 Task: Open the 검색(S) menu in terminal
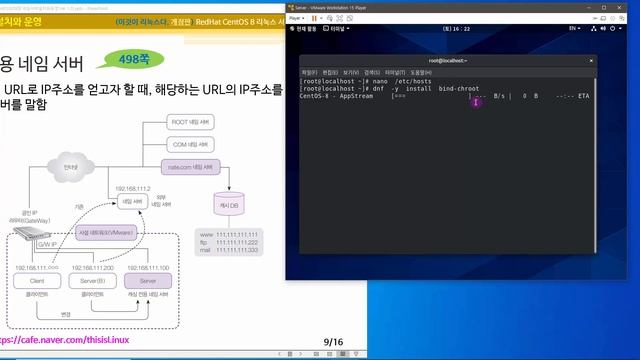coord(372,73)
